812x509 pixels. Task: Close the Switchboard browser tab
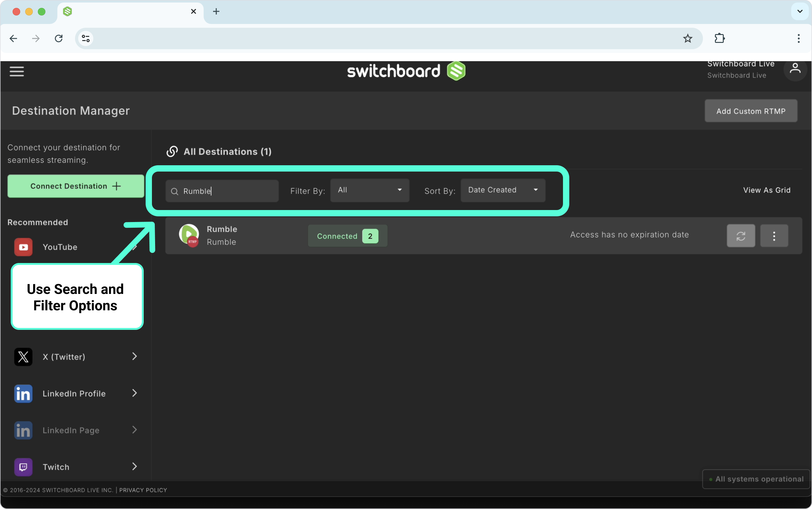(x=194, y=11)
